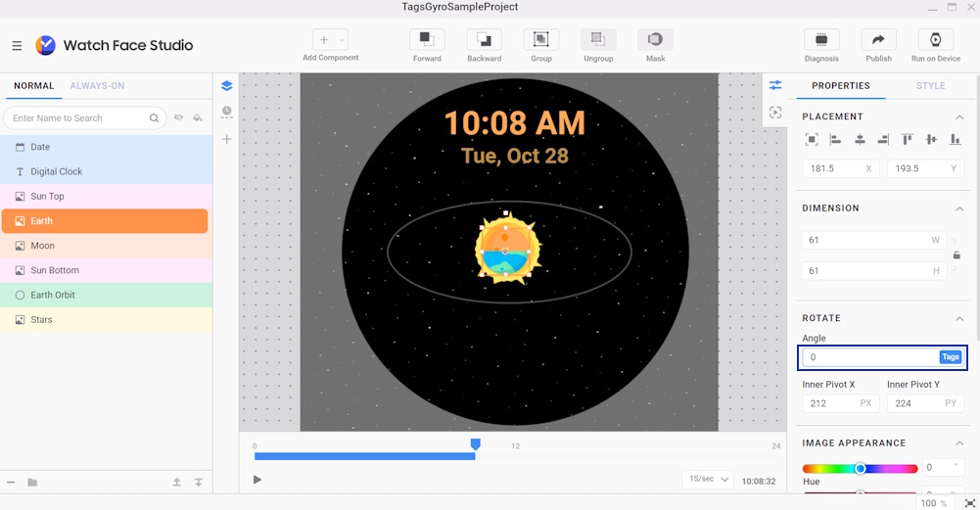980x510 pixels.
Task: Open the layers panel icon
Action: [x=227, y=86]
